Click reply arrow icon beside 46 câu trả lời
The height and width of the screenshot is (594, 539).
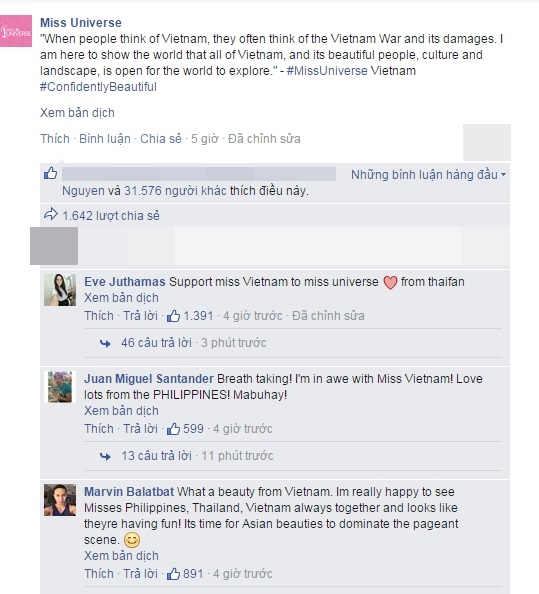[x=105, y=343]
